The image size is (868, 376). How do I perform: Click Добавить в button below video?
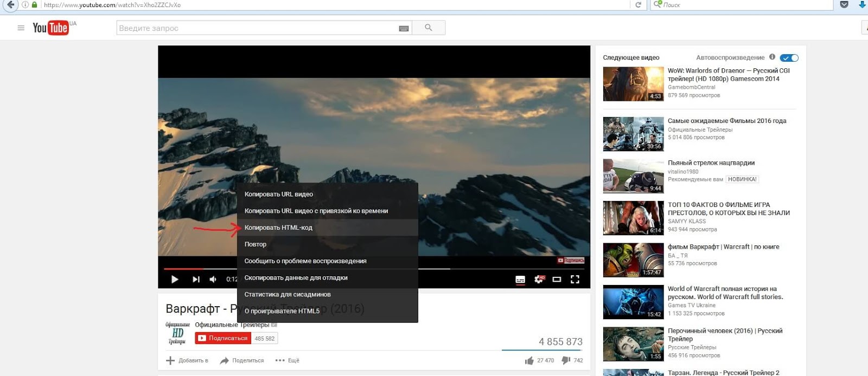tap(187, 360)
